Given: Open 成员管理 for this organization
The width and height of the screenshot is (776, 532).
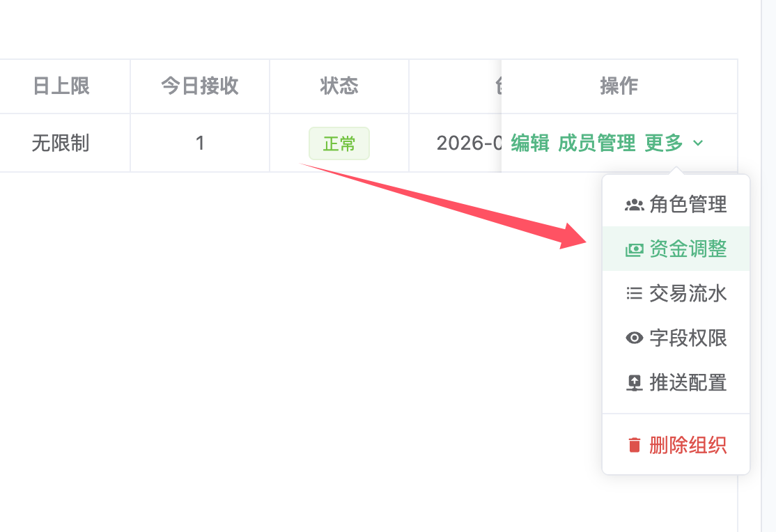Looking at the screenshot, I should tap(597, 143).
